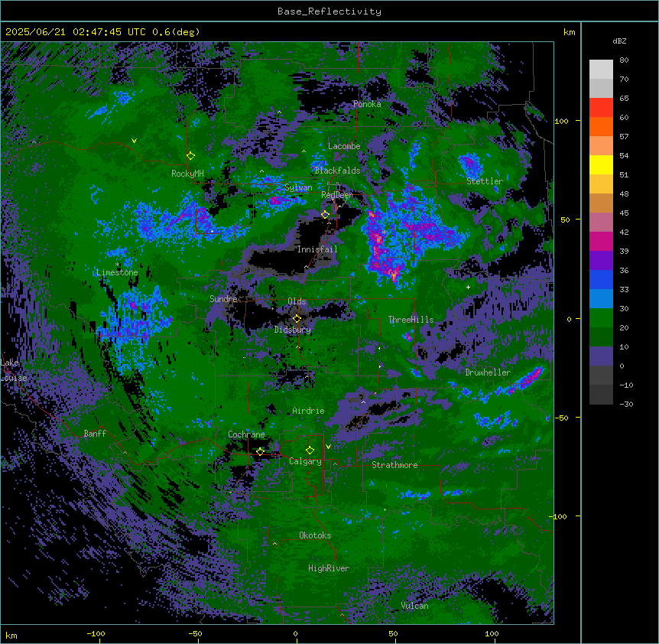Click the -30 value on dBZ scale

(626, 405)
